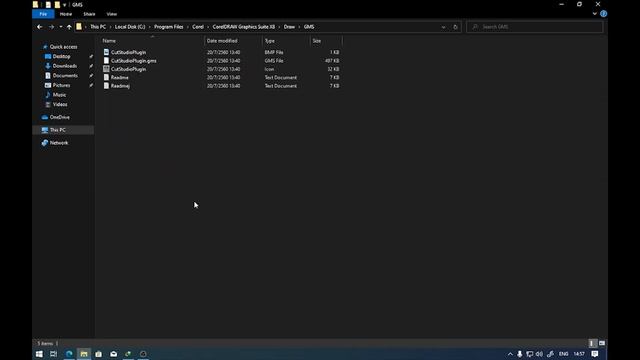Viewport: 640px width, 360px height.
Task: Open Music in navigation pane
Action: [59, 95]
